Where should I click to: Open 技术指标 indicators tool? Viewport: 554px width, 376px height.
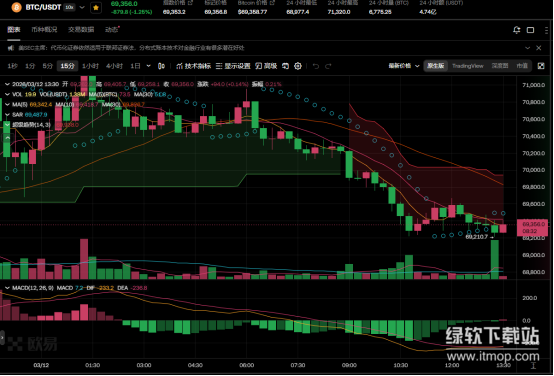coord(193,66)
